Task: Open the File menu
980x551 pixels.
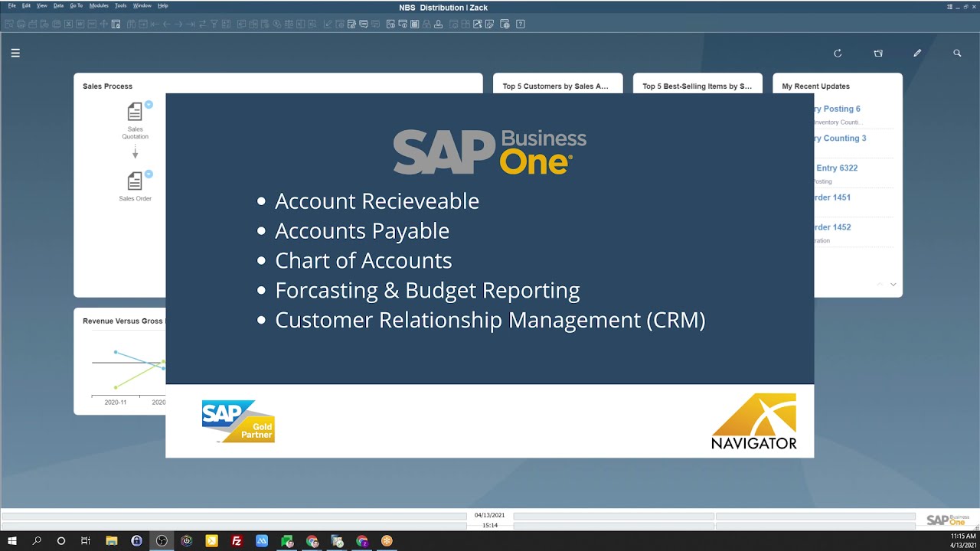Action: coord(11,5)
